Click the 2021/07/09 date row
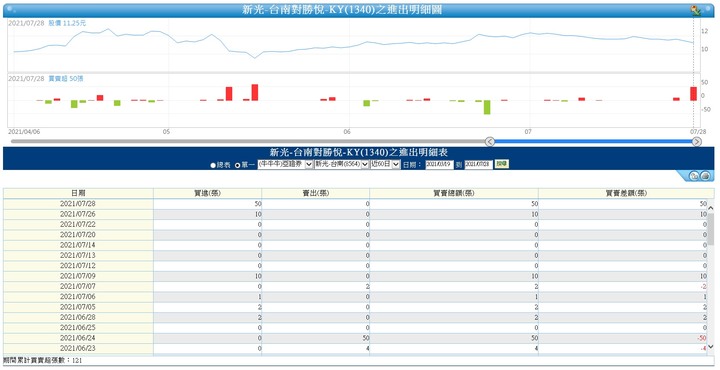 pyautogui.click(x=78, y=276)
